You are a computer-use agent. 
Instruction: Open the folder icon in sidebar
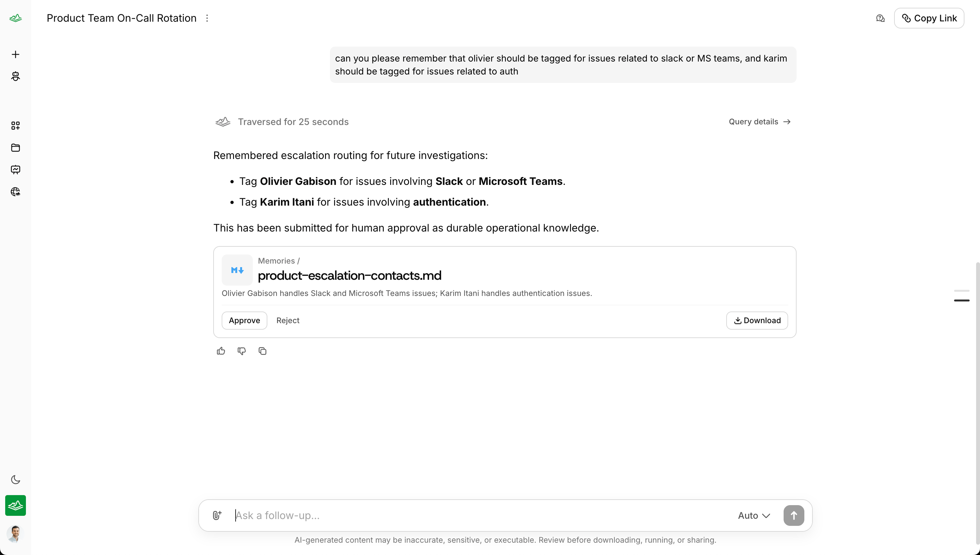click(15, 148)
